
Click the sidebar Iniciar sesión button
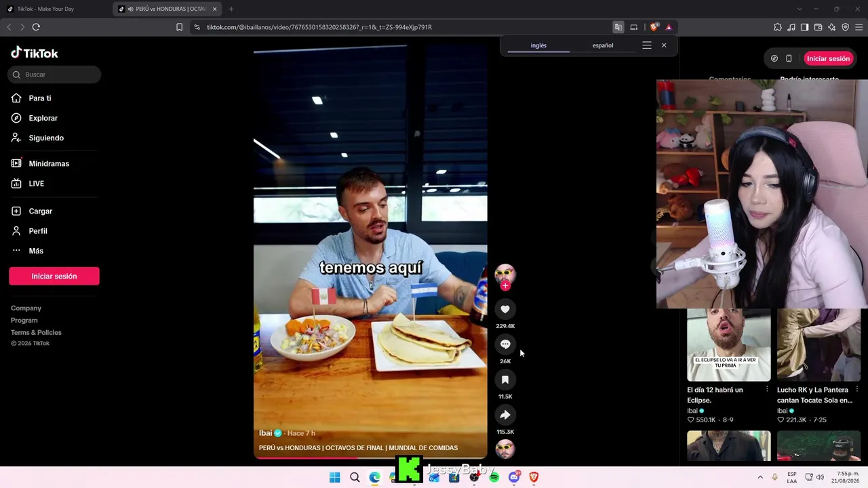54,276
